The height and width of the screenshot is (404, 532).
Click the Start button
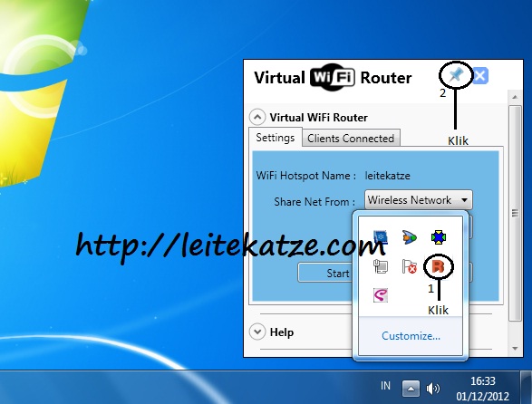click(x=325, y=273)
